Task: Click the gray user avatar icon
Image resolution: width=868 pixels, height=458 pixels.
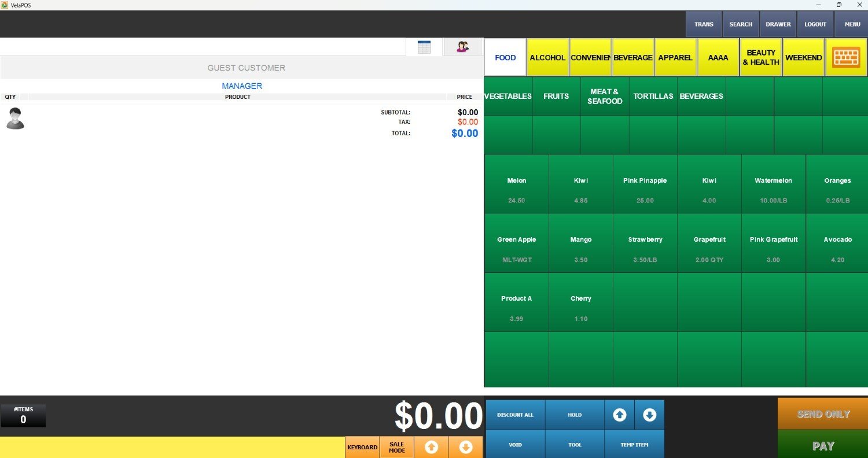Action: (15, 119)
